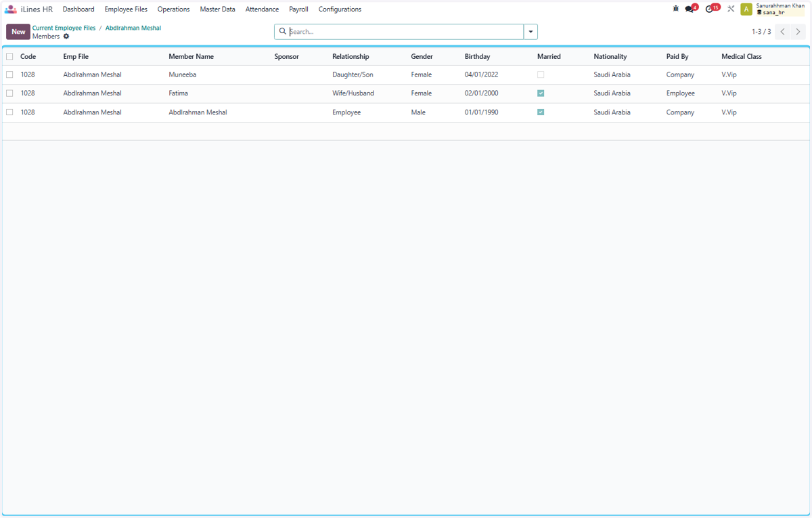Click Paid By Employee in Fatima row

tap(680, 93)
